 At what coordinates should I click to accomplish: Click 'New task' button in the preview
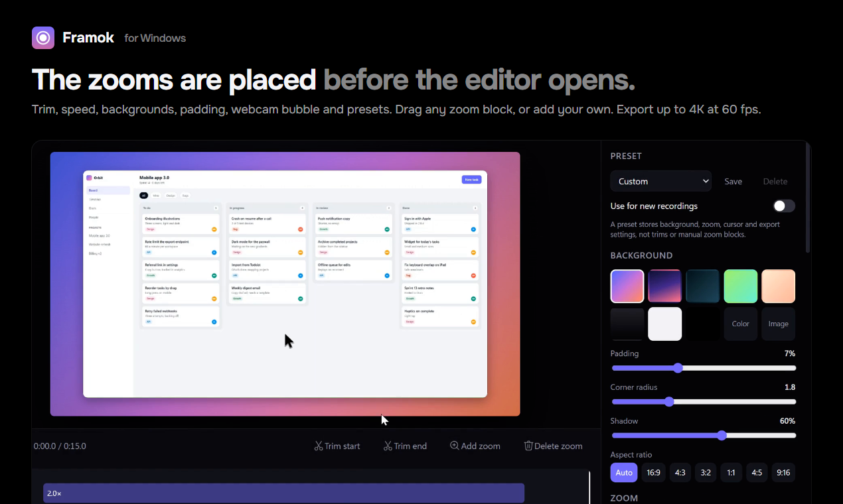[x=471, y=179]
